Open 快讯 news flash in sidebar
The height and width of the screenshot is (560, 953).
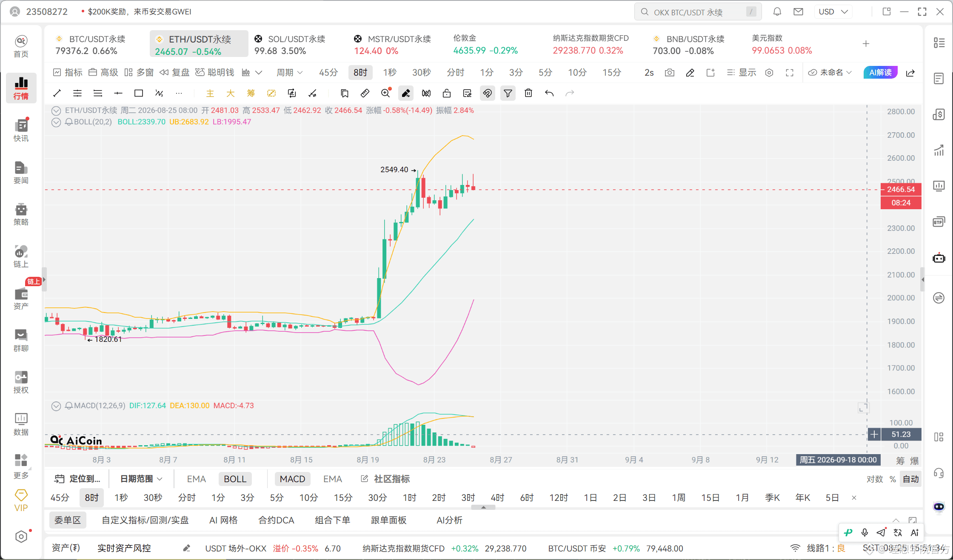tap(21, 130)
